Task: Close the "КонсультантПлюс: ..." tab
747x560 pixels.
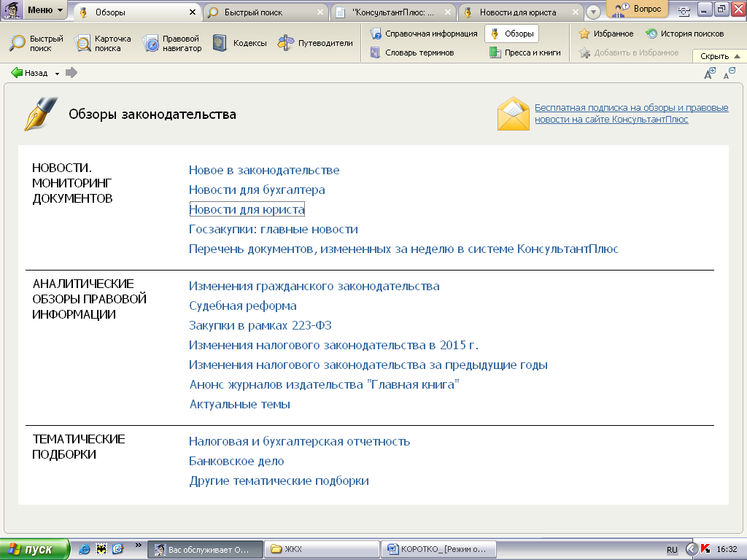Action: (448, 12)
